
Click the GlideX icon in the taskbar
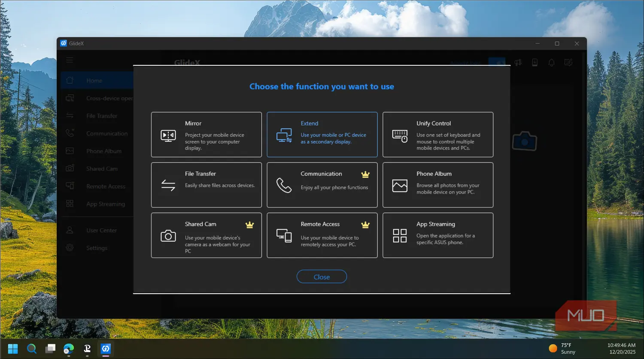coord(106,348)
